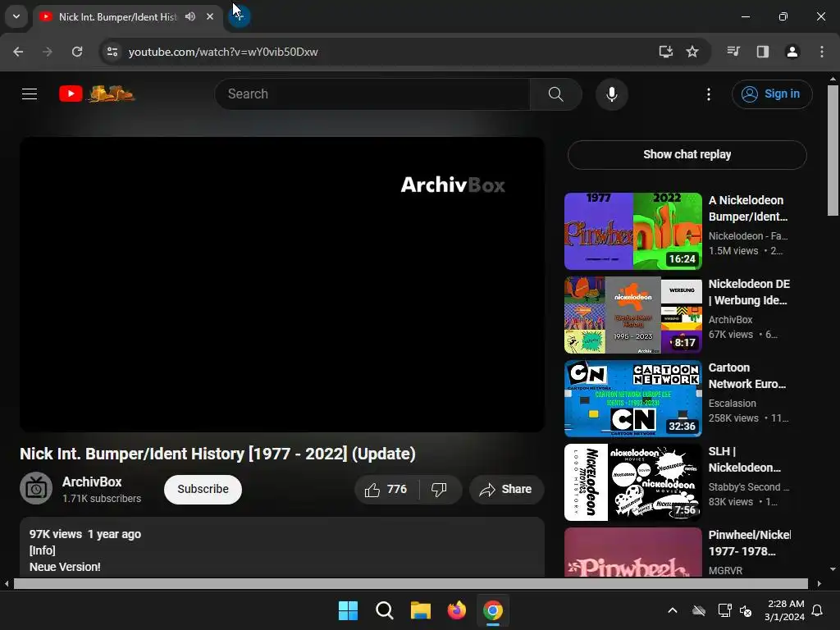Open Chrome three-dot menu
The width and height of the screenshot is (840, 630).
click(x=822, y=52)
